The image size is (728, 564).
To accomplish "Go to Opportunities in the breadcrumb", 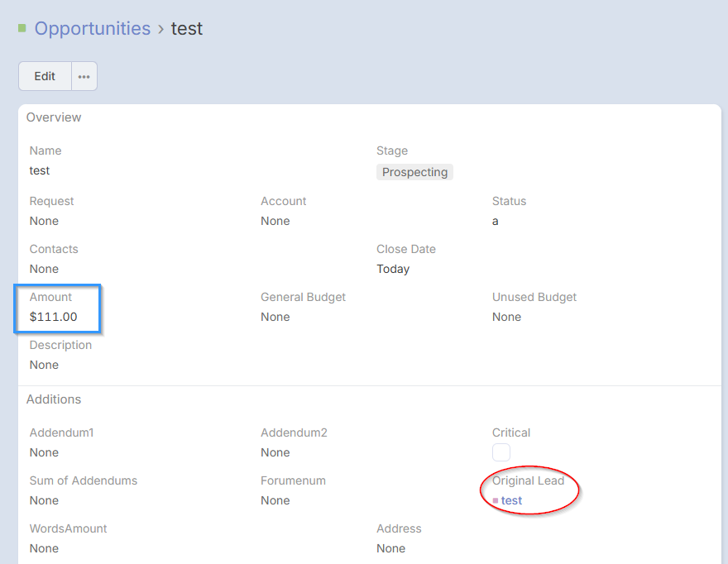I will pos(92,29).
